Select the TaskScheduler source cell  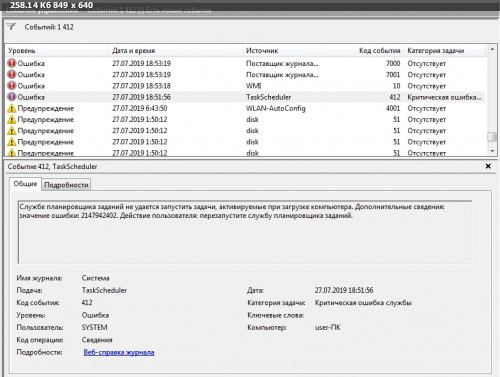[268, 97]
